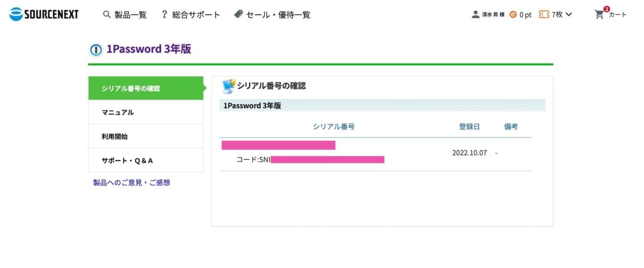Viewport: 644px width, 268px height.
Task: Click the 製品へのご意見・ご感想 link
Action: [x=131, y=183]
